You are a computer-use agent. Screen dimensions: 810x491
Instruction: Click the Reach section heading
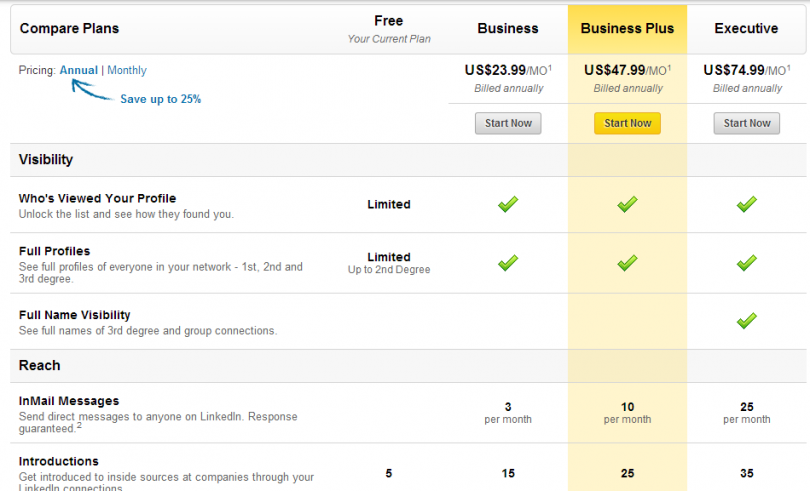[x=40, y=365]
